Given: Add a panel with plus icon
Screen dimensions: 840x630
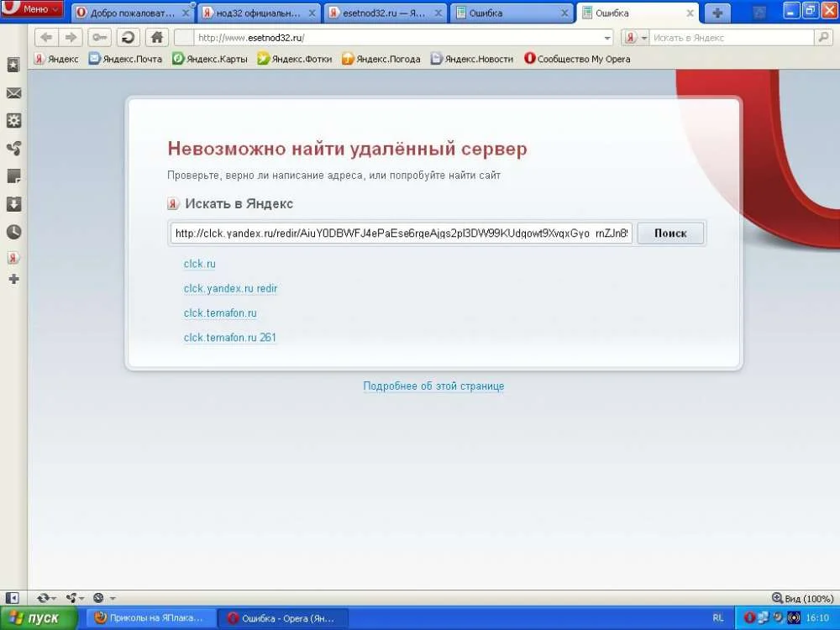Looking at the screenshot, I should 13,279.
